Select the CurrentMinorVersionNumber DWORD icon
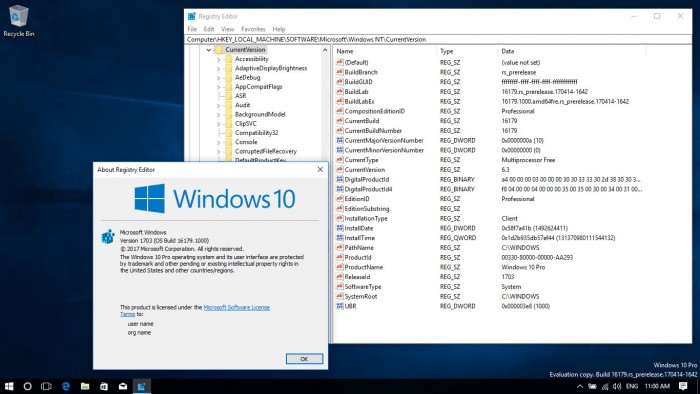The width and height of the screenshot is (700, 394). [340, 150]
